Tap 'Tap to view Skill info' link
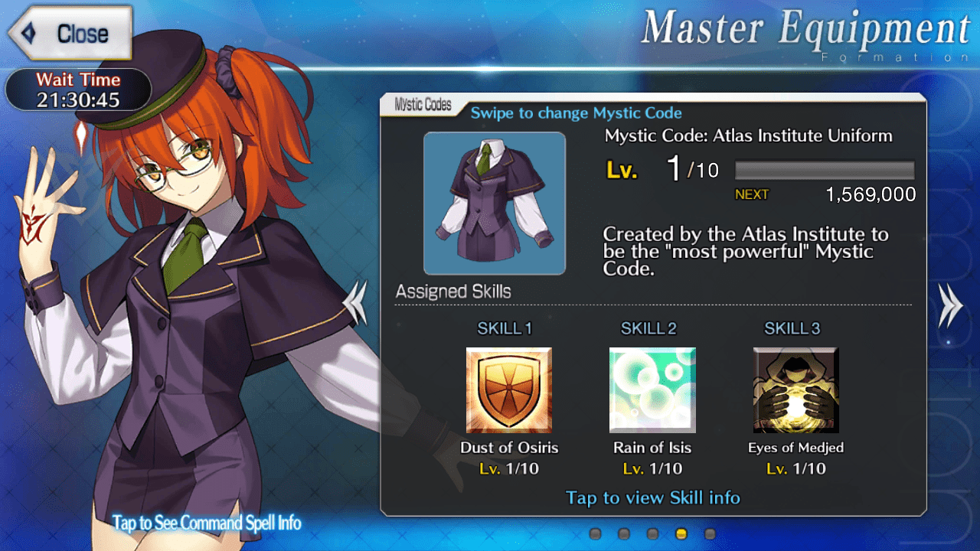 [x=653, y=498]
